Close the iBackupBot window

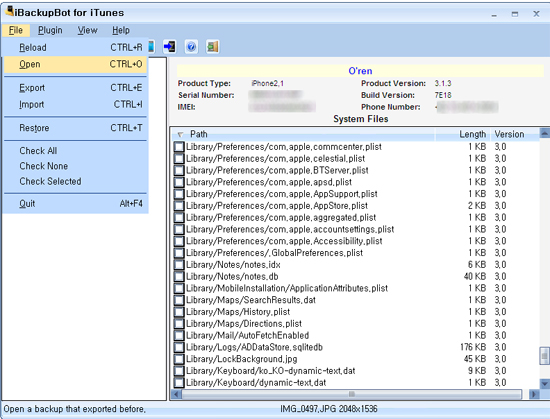pos(536,14)
